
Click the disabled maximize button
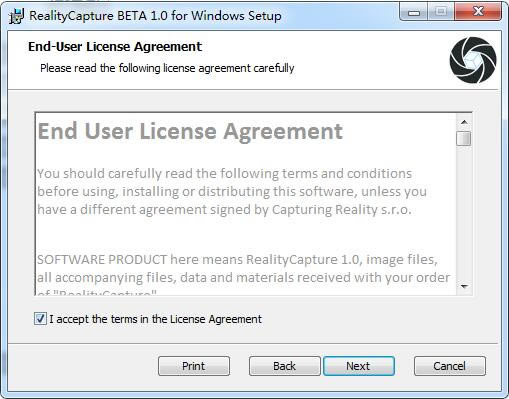pos(441,13)
